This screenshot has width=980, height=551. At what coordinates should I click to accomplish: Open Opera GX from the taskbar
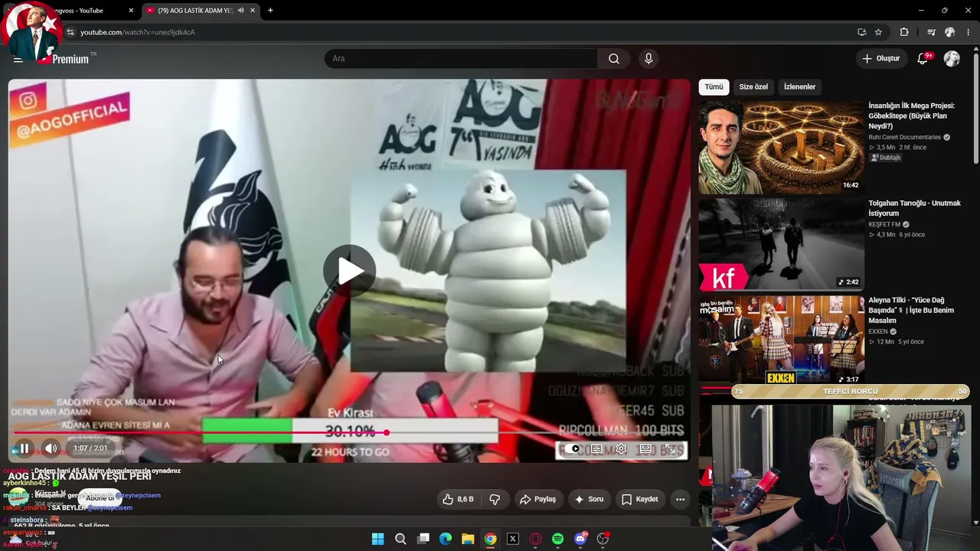coord(535,539)
